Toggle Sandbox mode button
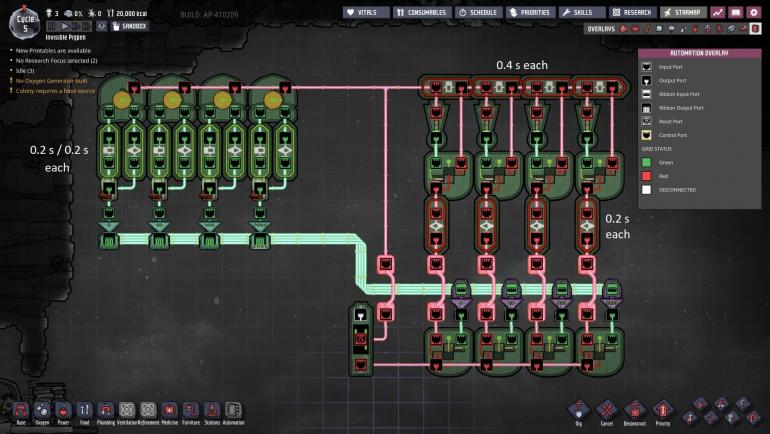Screen dimensions: 770x434 (x=130, y=26)
